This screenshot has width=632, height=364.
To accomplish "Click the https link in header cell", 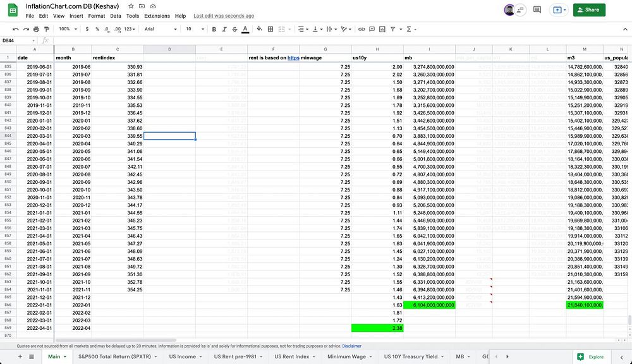I will [293, 58].
